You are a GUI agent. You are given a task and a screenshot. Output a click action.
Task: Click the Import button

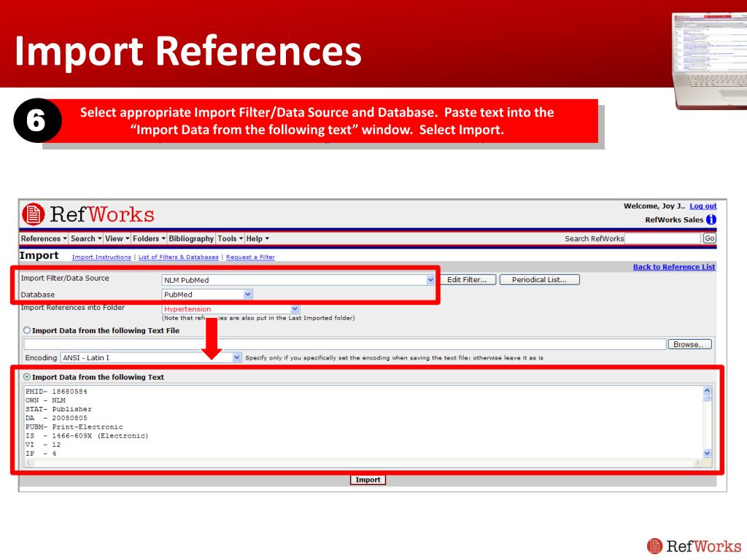[368, 480]
